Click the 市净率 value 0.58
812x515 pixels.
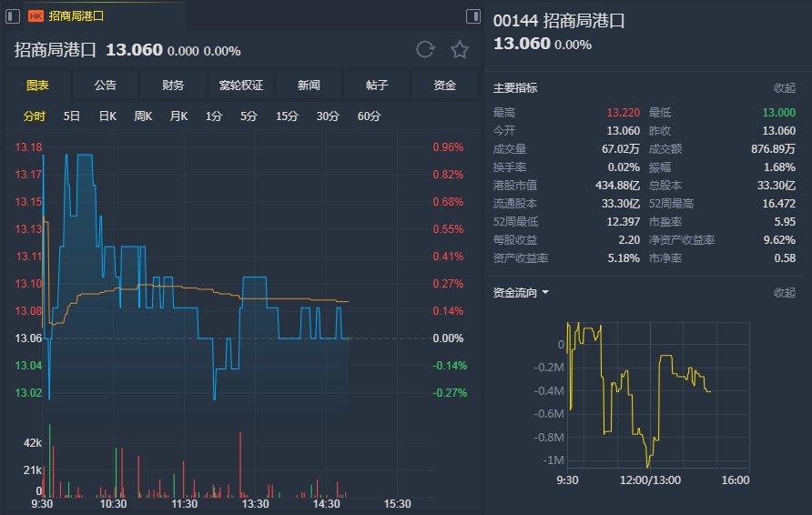pos(785,257)
